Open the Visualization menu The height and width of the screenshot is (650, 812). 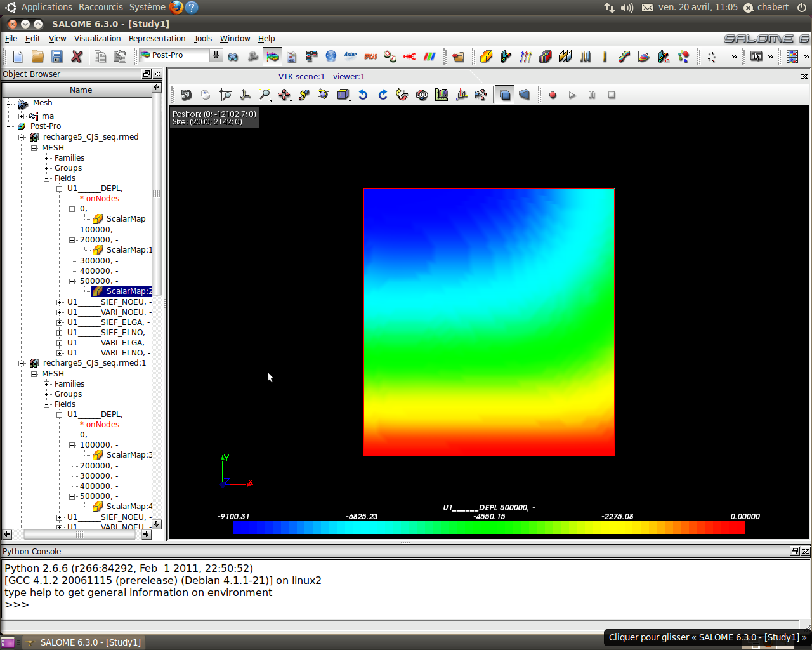pos(97,39)
